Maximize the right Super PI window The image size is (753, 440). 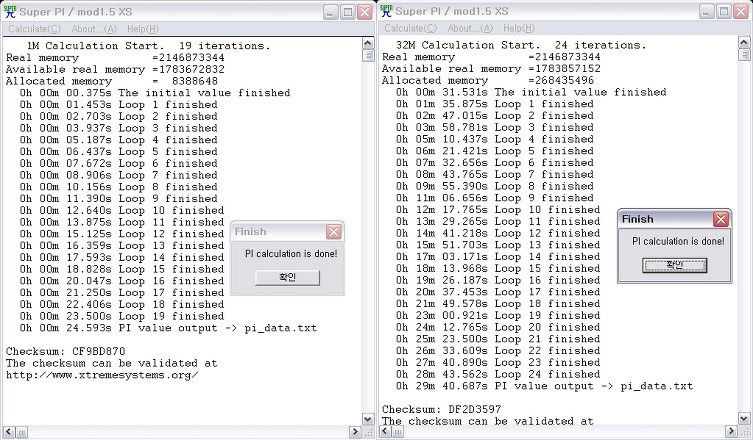click(x=724, y=12)
